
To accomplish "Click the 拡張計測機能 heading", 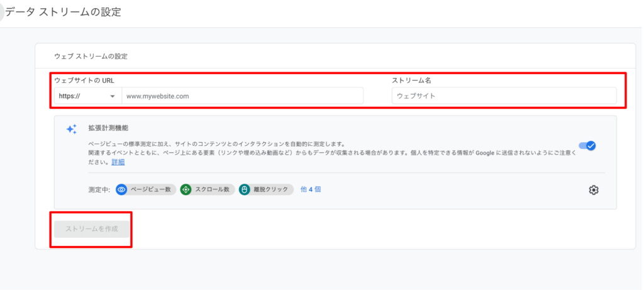I will (x=108, y=128).
